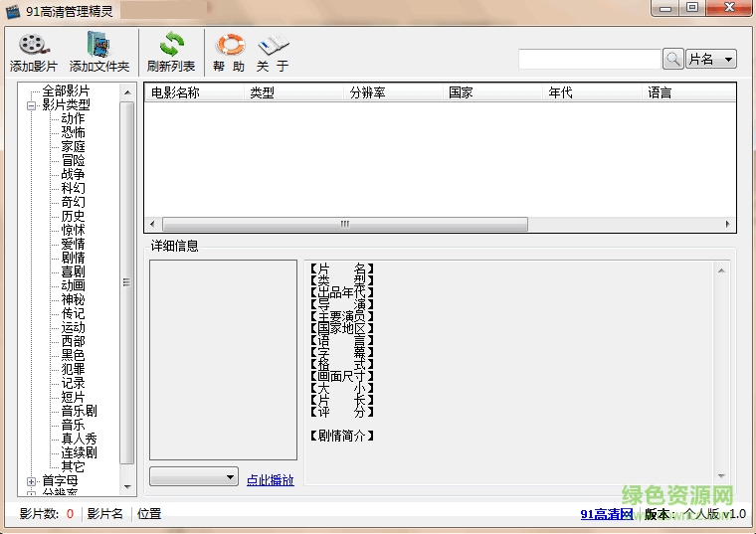Click the magnifier search button
Screen dimensions: 756x534
click(x=673, y=60)
